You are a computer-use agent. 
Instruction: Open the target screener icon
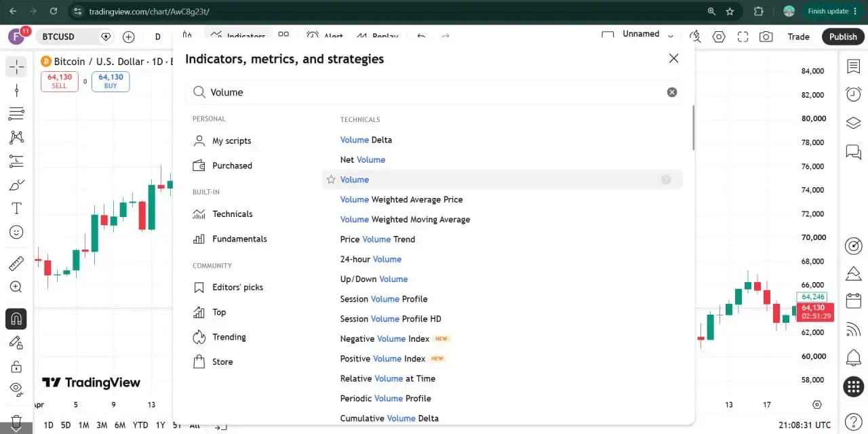(853, 245)
